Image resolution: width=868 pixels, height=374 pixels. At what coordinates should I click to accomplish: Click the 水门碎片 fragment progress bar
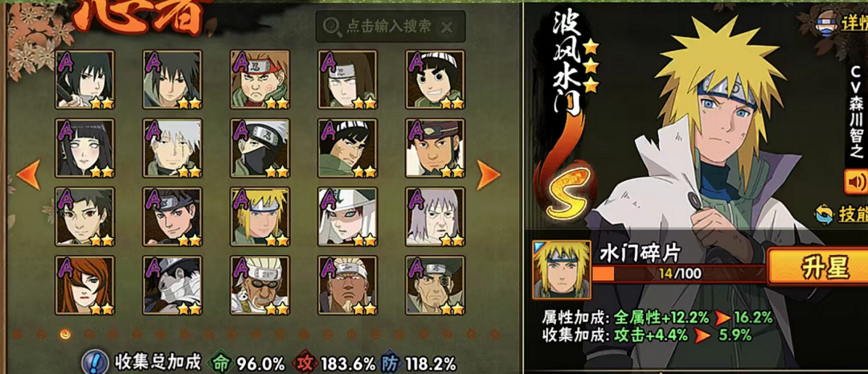pyautogui.click(x=678, y=273)
